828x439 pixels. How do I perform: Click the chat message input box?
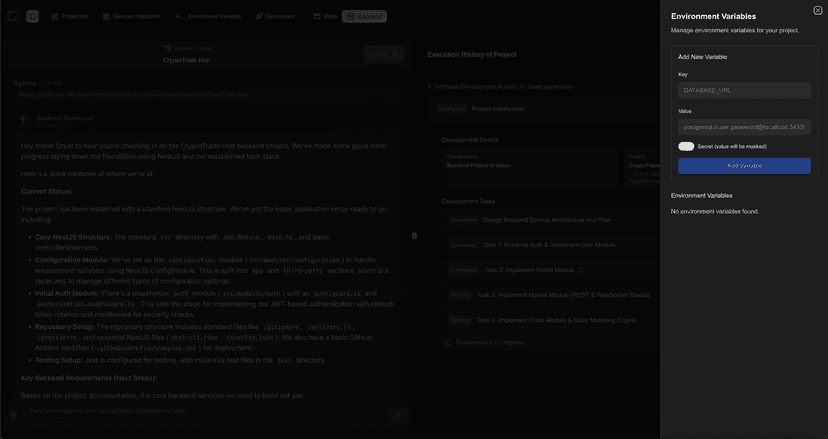pos(200,411)
